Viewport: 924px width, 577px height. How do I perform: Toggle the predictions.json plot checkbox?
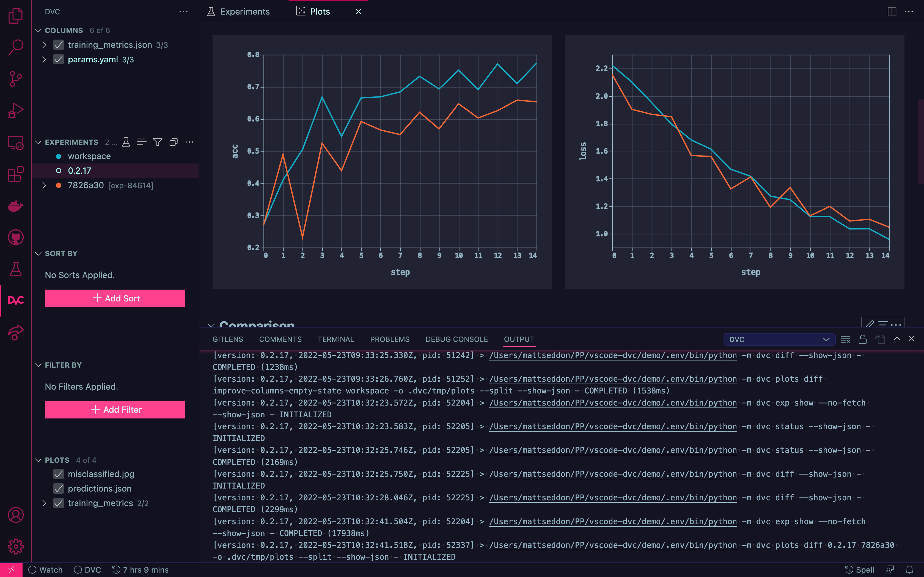click(x=58, y=489)
